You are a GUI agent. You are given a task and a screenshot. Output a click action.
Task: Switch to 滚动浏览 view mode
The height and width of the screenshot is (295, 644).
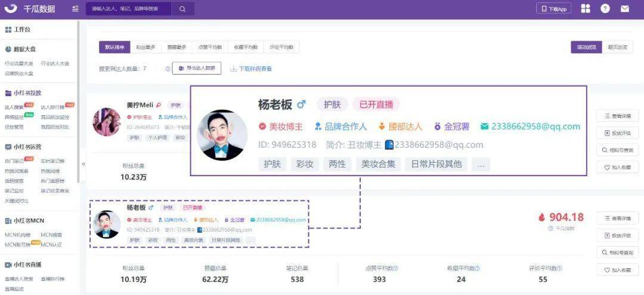click(x=586, y=47)
